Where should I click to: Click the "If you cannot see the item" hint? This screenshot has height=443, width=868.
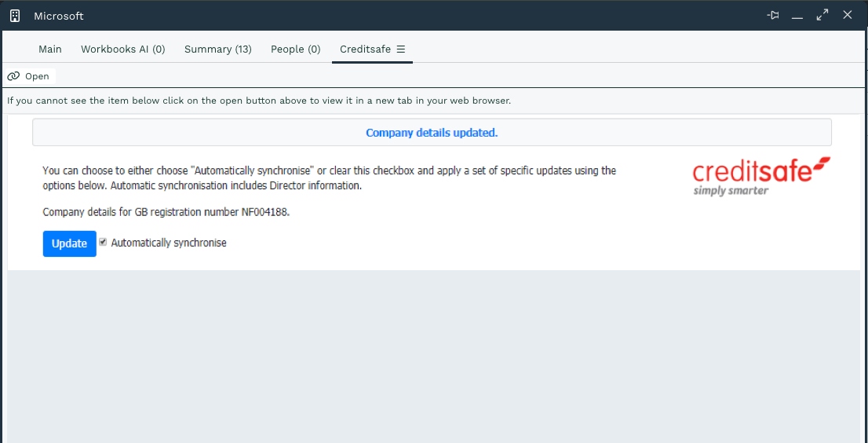click(x=259, y=101)
